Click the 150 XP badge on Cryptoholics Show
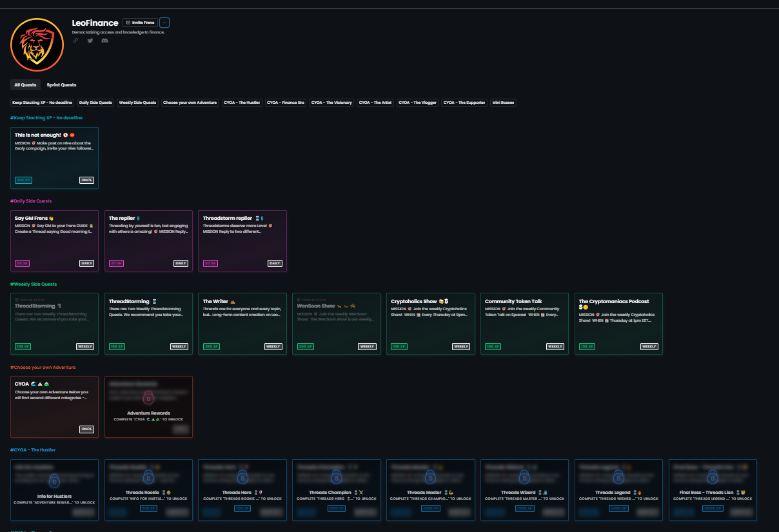The image size is (779, 532). pyautogui.click(x=399, y=346)
